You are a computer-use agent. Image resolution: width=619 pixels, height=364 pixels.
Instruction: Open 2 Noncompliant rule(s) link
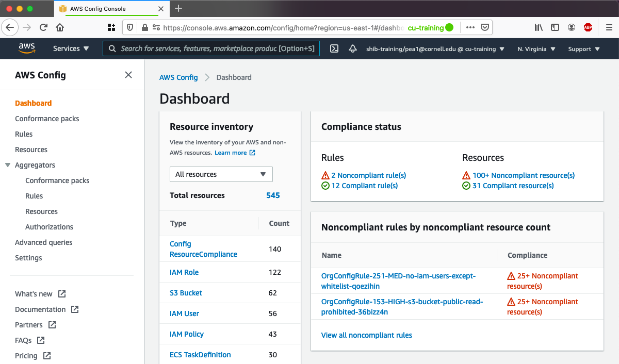point(368,175)
